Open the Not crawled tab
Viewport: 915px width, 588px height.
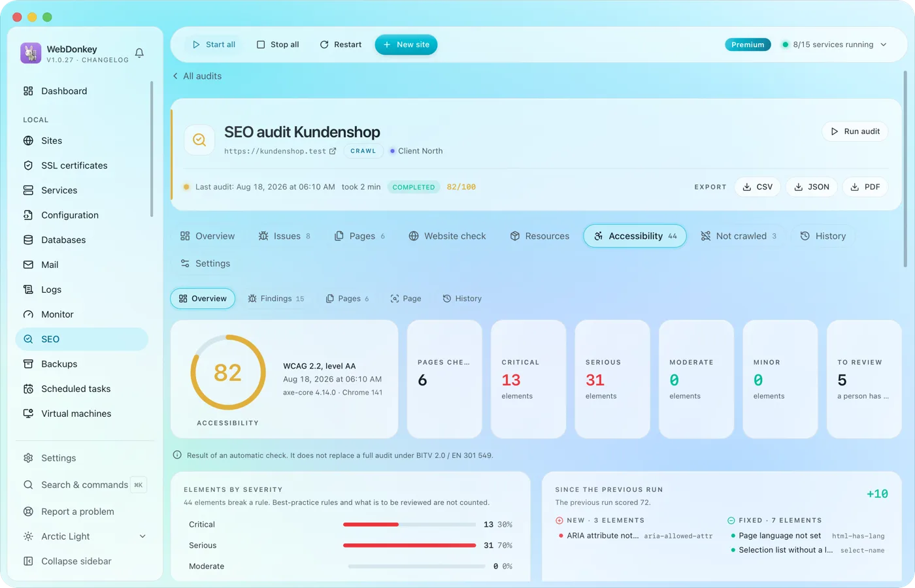(x=739, y=236)
